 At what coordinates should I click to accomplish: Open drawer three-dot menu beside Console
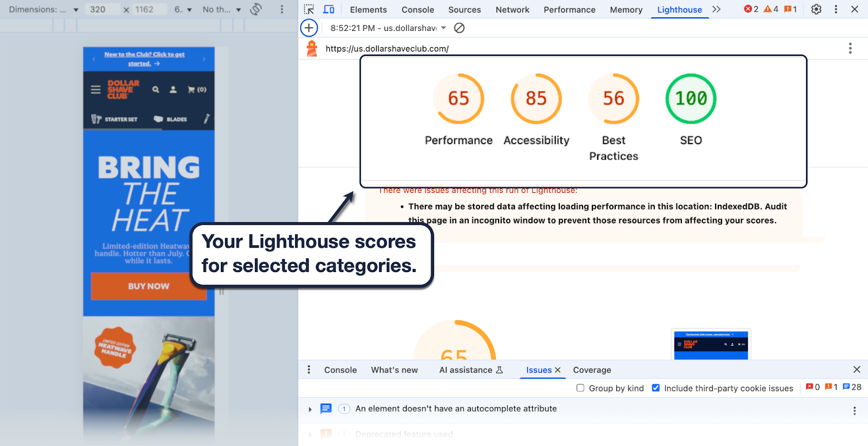click(x=309, y=370)
